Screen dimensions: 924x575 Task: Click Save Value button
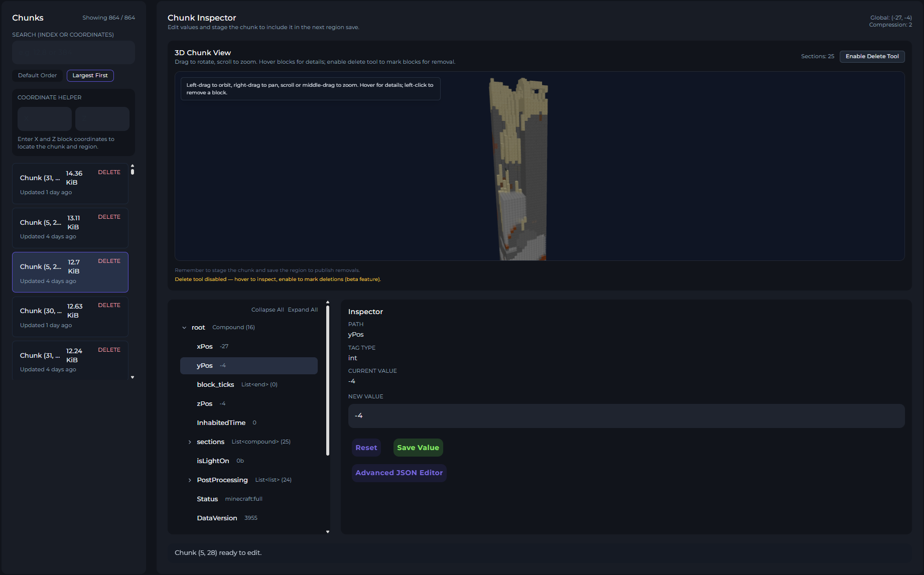pos(418,448)
